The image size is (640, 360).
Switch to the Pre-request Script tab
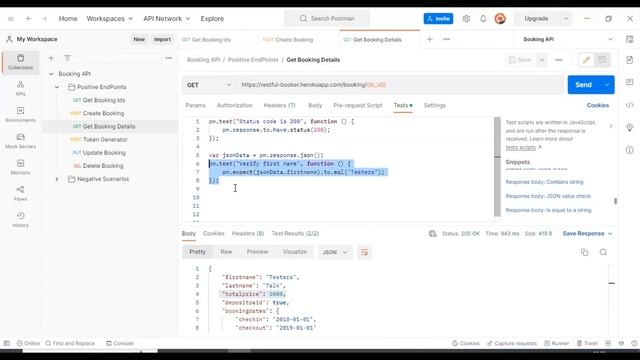358,105
